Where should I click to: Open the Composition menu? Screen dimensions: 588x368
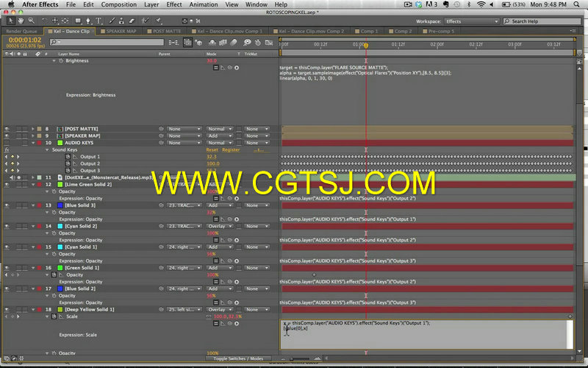point(119,4)
